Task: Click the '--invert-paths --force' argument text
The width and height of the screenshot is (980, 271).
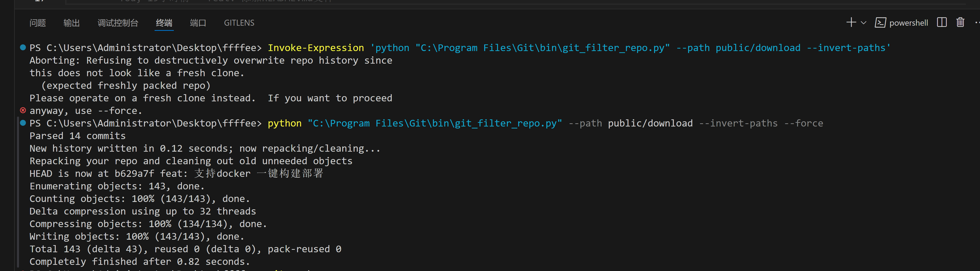Action: click(x=761, y=123)
